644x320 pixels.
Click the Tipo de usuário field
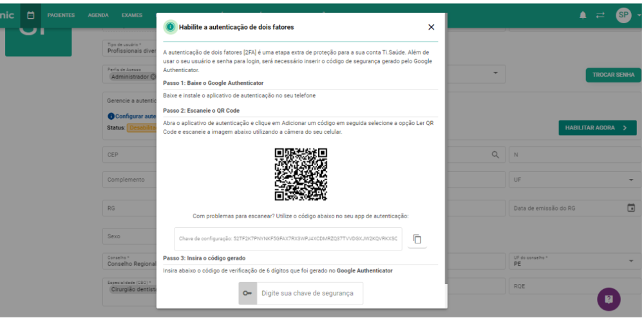(129, 48)
